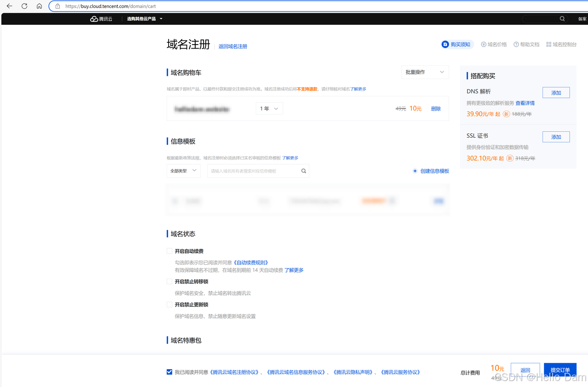Enable 开启自动续费 auto-renewal checkbox

(170, 251)
